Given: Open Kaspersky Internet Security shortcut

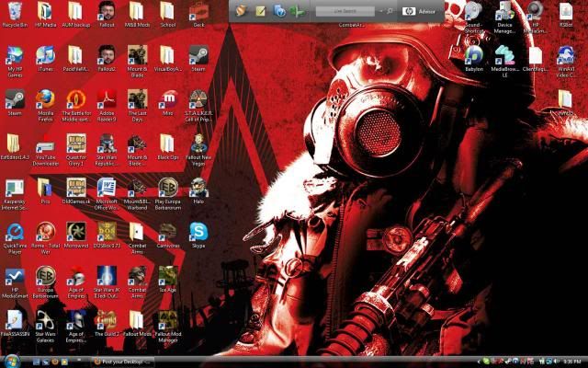Looking at the screenshot, I should click(15, 193).
